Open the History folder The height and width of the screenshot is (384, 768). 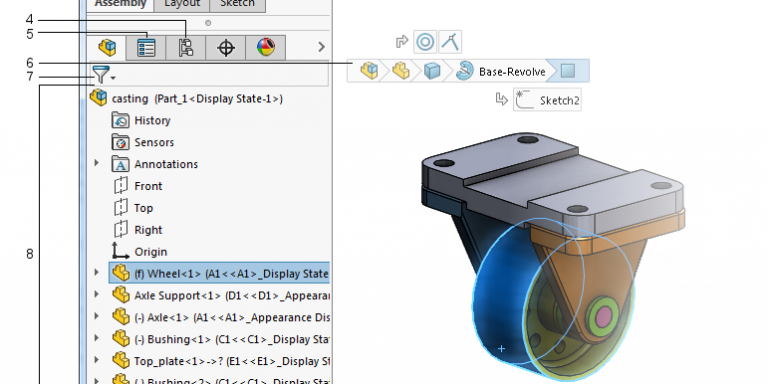coord(141,120)
